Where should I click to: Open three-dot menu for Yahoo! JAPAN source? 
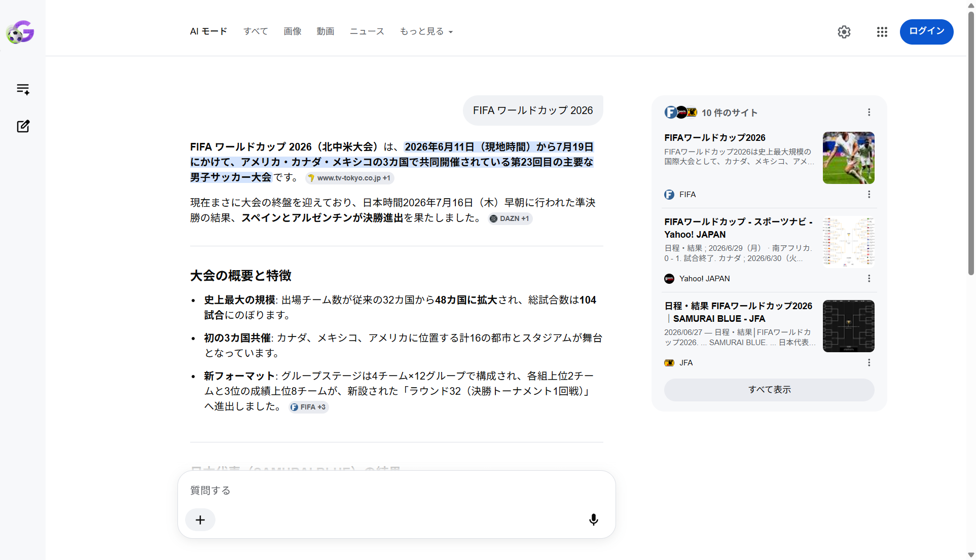pyautogui.click(x=869, y=279)
